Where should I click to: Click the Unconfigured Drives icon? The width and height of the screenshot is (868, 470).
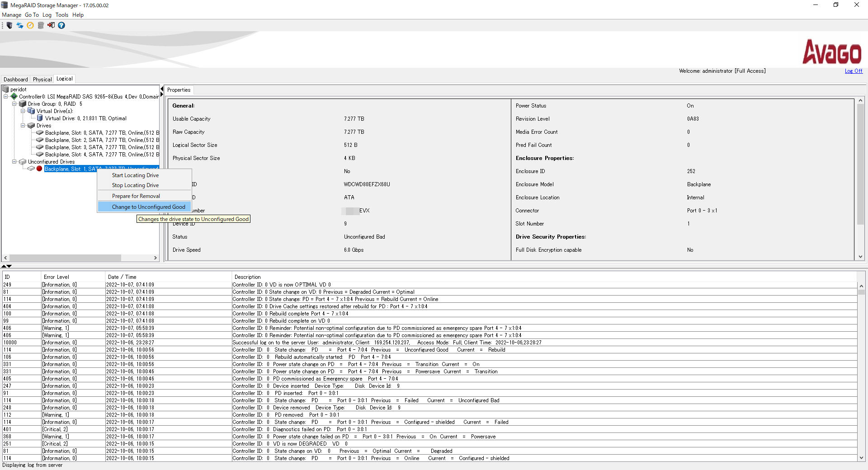coord(23,161)
